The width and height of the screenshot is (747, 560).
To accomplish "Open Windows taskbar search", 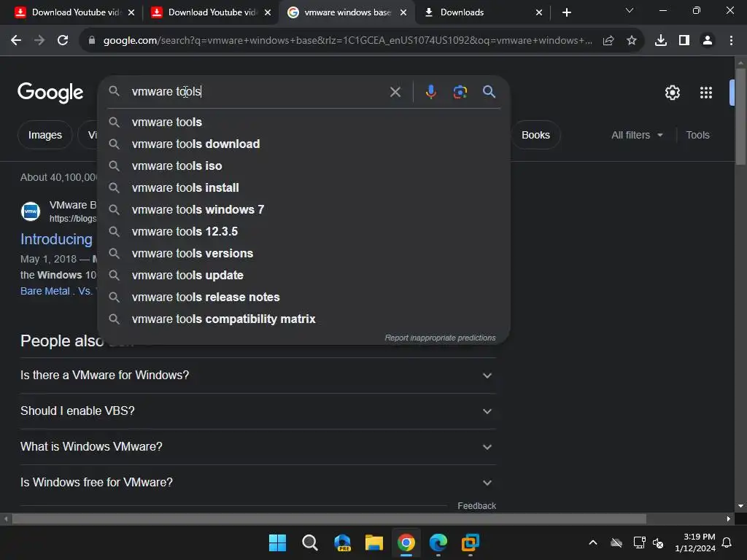I will click(x=309, y=542).
